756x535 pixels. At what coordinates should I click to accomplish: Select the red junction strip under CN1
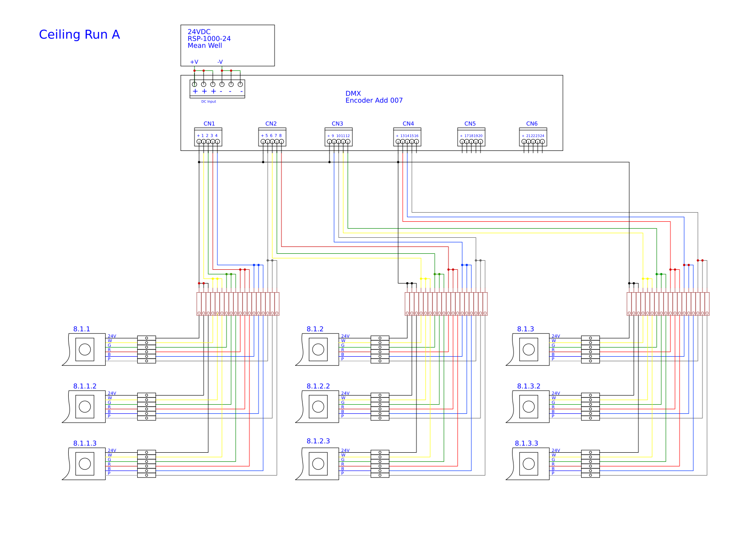(238, 304)
